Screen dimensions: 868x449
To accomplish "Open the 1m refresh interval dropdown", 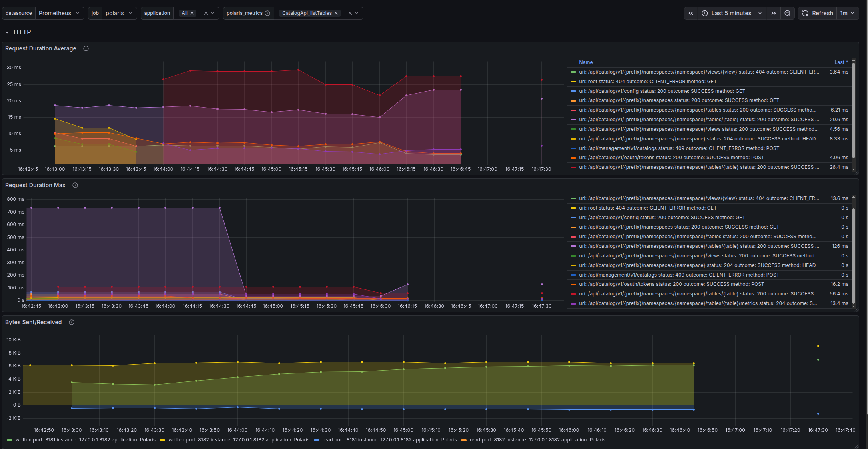I will pos(848,13).
